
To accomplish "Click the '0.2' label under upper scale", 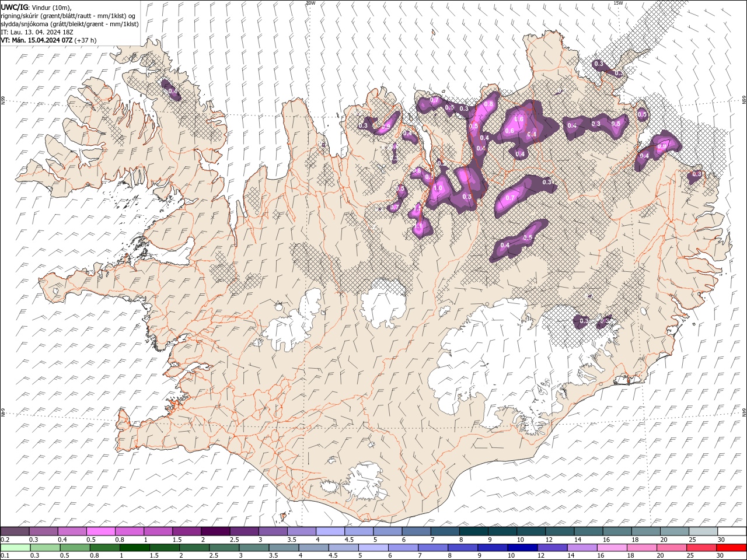I will point(5,540).
